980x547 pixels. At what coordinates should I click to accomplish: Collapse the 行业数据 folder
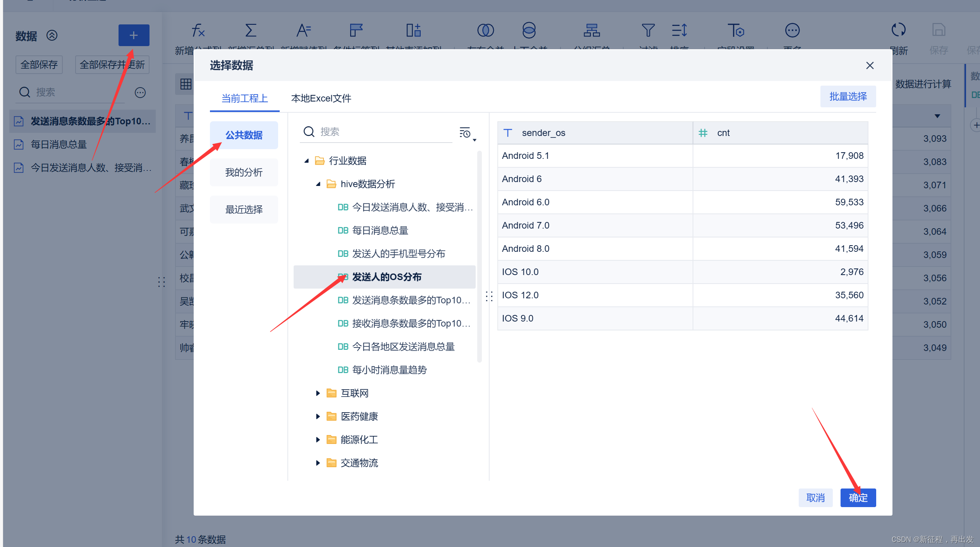(307, 161)
